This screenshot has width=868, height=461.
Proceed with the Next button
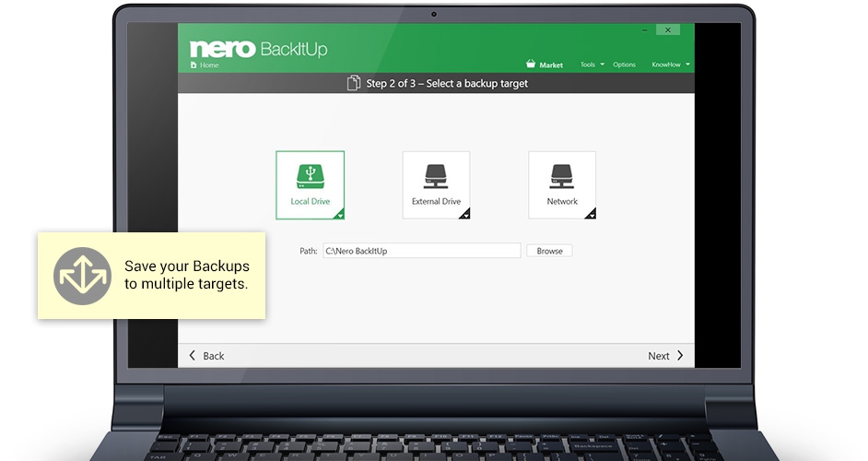pos(665,356)
